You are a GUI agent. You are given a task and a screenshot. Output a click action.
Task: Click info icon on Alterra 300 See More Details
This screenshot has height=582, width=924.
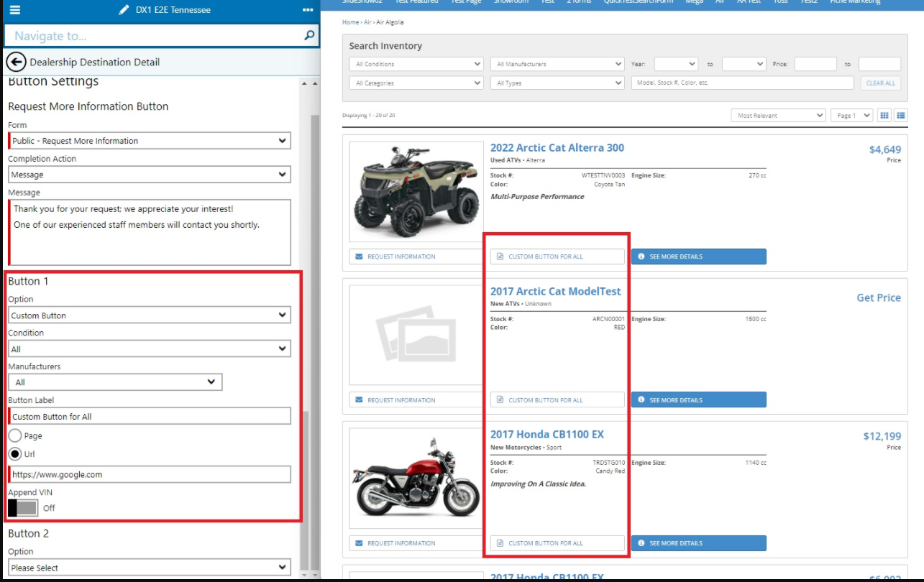(x=641, y=257)
